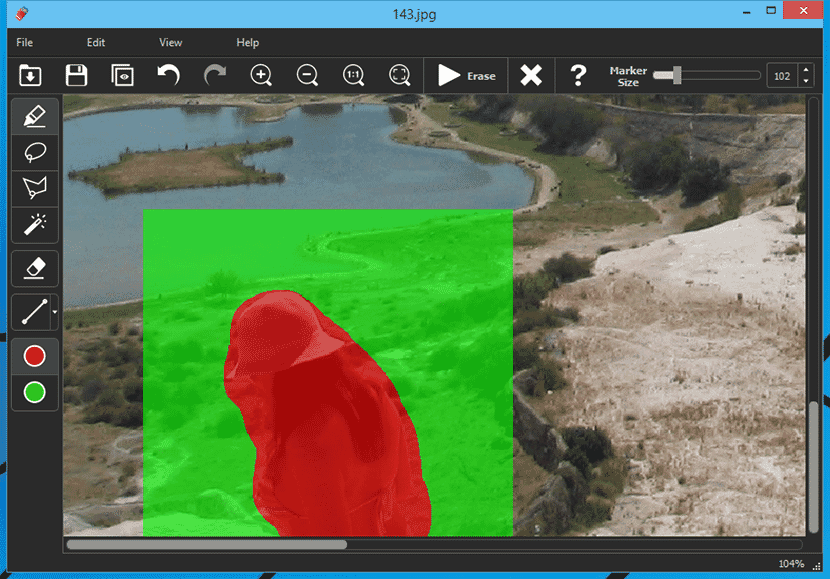Increase marker size with up arrow

806,70
